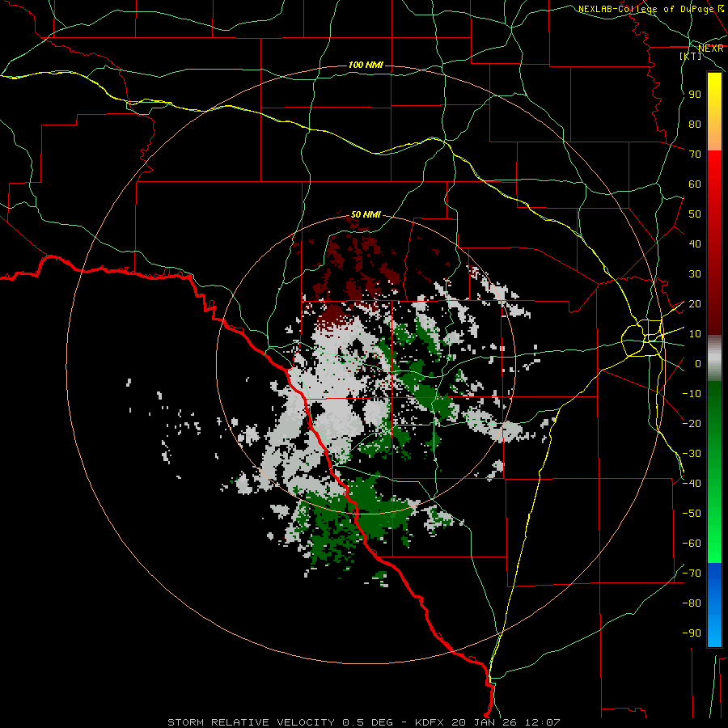The height and width of the screenshot is (728, 728).
Task: Click the 20 value on the velocity scale
Action: (x=695, y=304)
